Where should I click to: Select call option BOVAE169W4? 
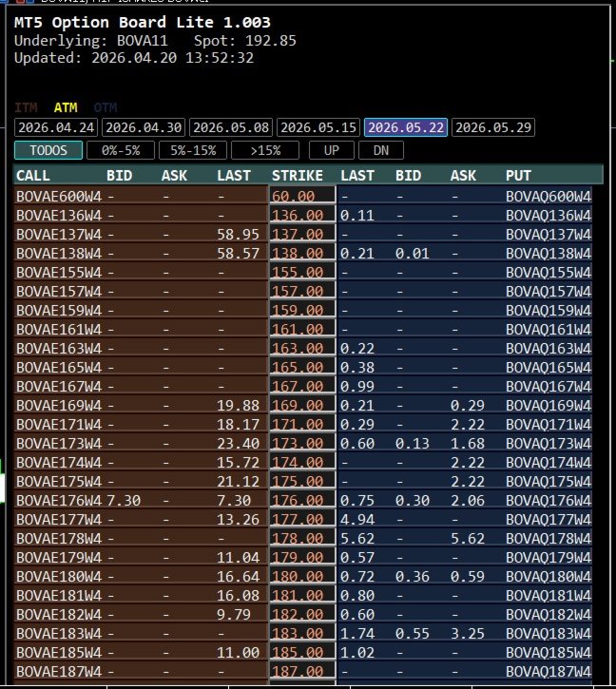(x=59, y=405)
